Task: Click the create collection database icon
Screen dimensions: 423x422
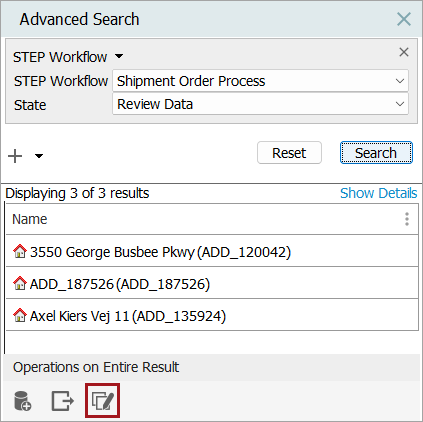Action: click(22, 401)
